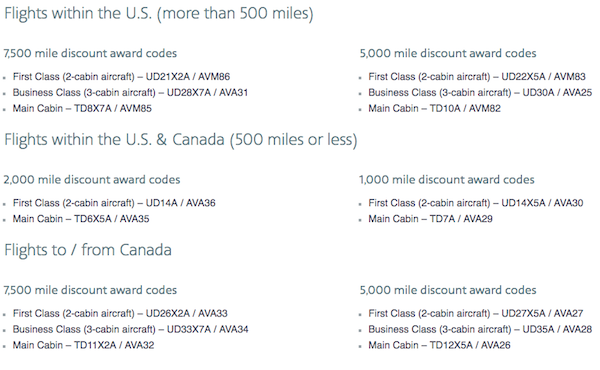The width and height of the screenshot is (600, 370).
Task: Click the First Class UD22X5A / AVM83 entry
Action: [x=477, y=77]
